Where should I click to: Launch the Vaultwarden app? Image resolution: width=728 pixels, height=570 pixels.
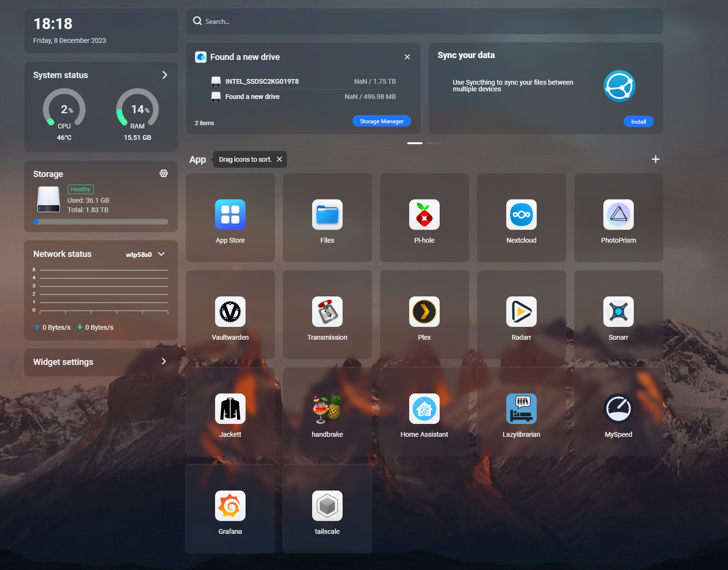[x=230, y=312]
